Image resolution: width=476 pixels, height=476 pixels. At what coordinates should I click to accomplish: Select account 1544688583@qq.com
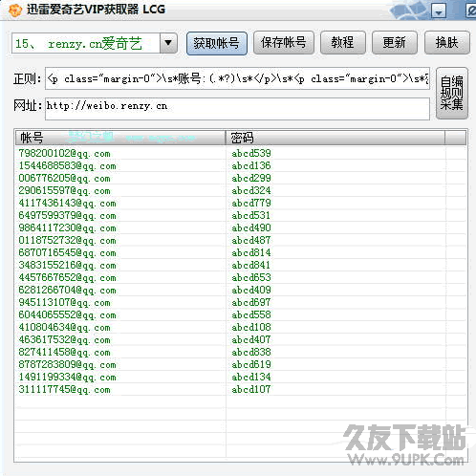pos(67,165)
